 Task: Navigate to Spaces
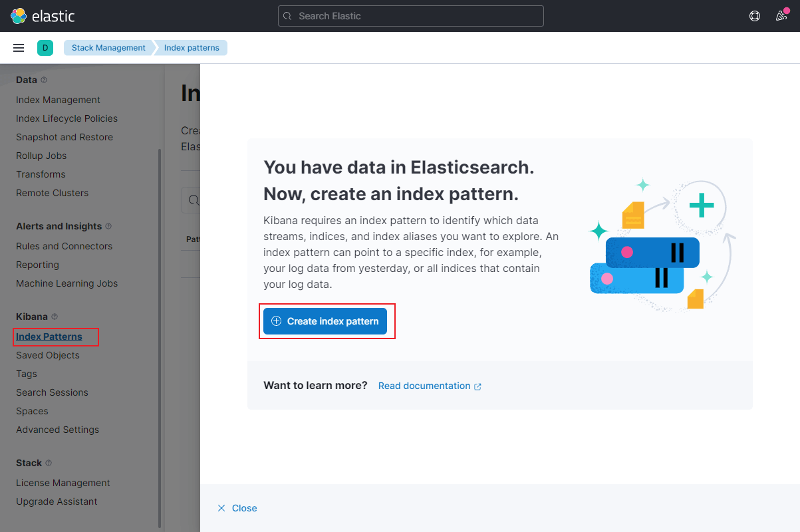click(32, 411)
